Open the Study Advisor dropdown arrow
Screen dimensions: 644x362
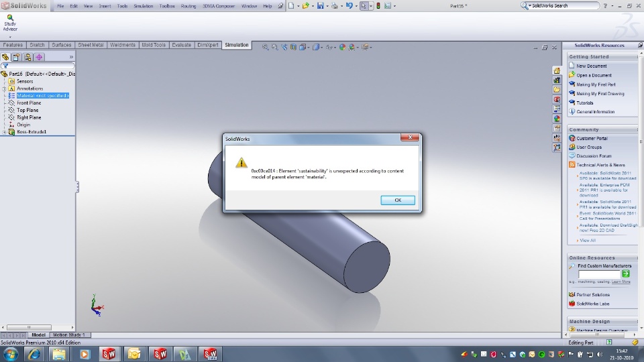coord(10,37)
